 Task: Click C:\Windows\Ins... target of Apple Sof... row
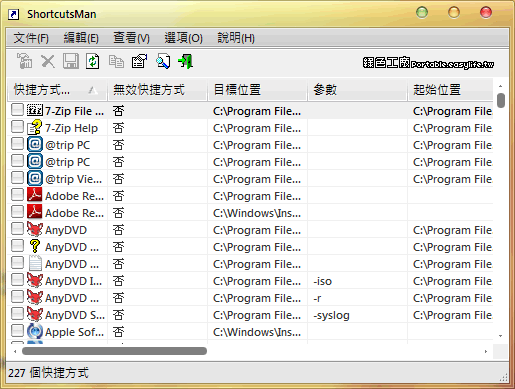click(x=257, y=332)
